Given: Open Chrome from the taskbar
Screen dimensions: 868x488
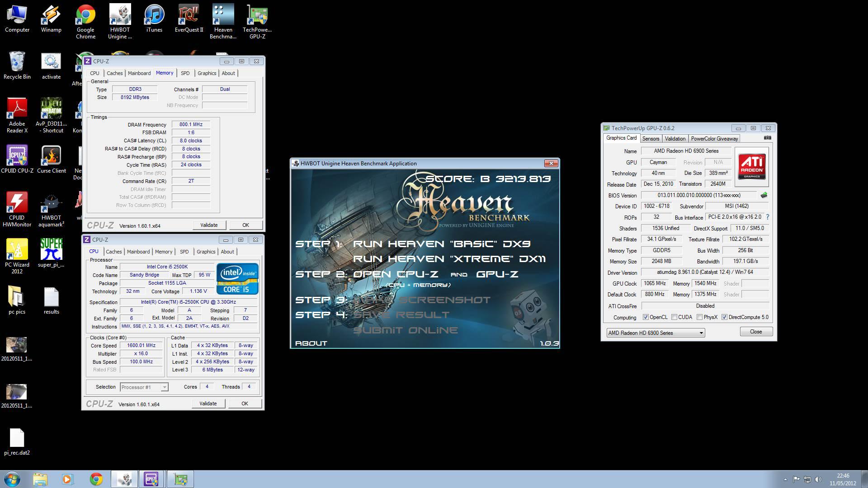Looking at the screenshot, I should tap(96, 479).
